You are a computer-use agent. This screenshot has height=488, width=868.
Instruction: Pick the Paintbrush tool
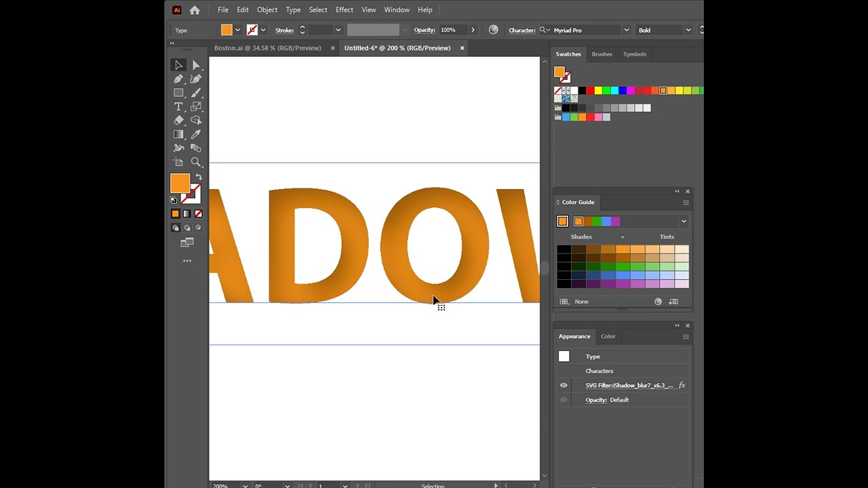(x=196, y=93)
